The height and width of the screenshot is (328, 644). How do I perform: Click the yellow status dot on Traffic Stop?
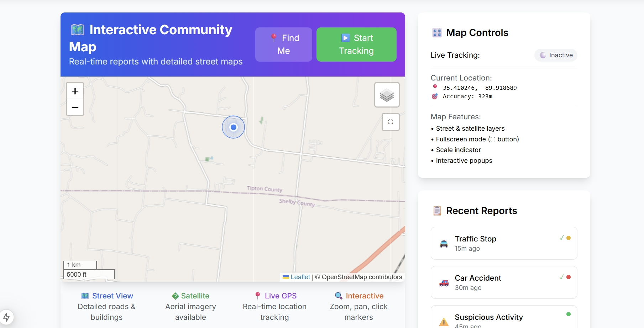[569, 238]
